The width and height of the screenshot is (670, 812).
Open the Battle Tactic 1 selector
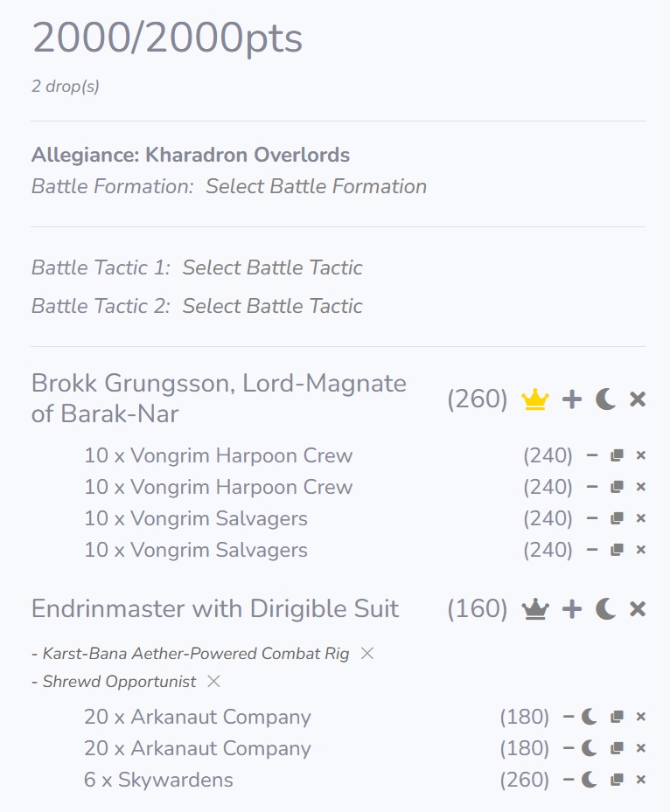[x=272, y=267]
